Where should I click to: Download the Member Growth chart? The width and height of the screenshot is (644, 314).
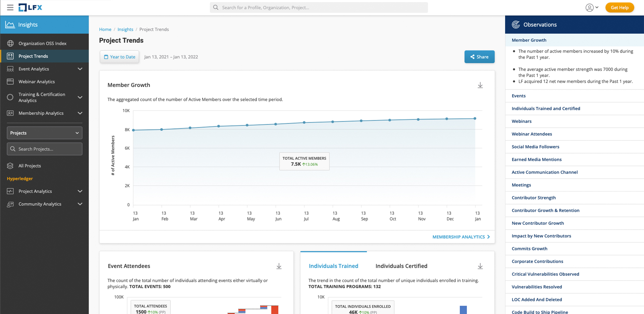(480, 85)
